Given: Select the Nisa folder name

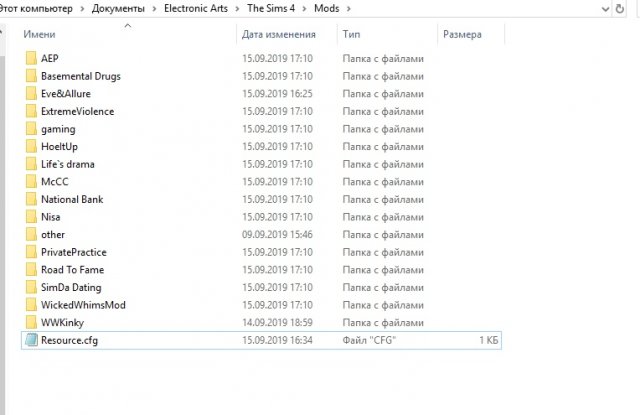Looking at the screenshot, I should pos(51,217).
